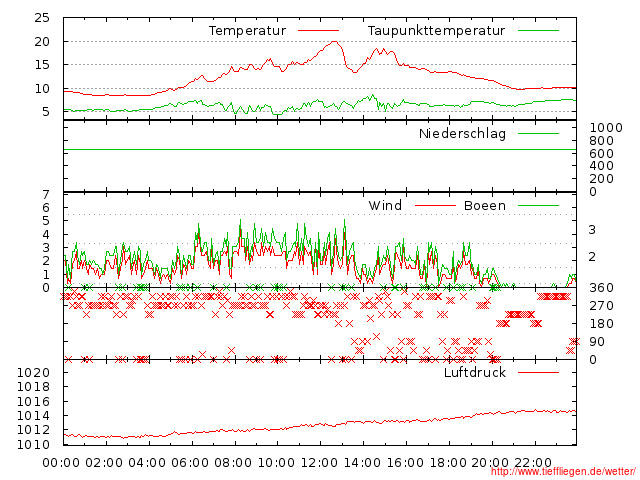Click the green Taupunkttemperatur legend line
Image resolution: width=640 pixels, height=480 pixels.
coord(538,31)
